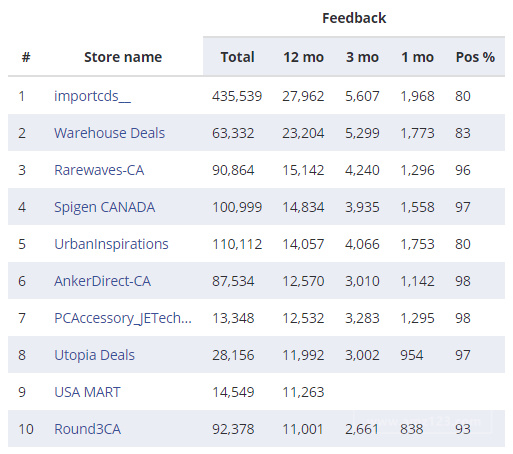Open the Round3CA store link
Viewport: 513px width, 454px height.
[87, 429]
